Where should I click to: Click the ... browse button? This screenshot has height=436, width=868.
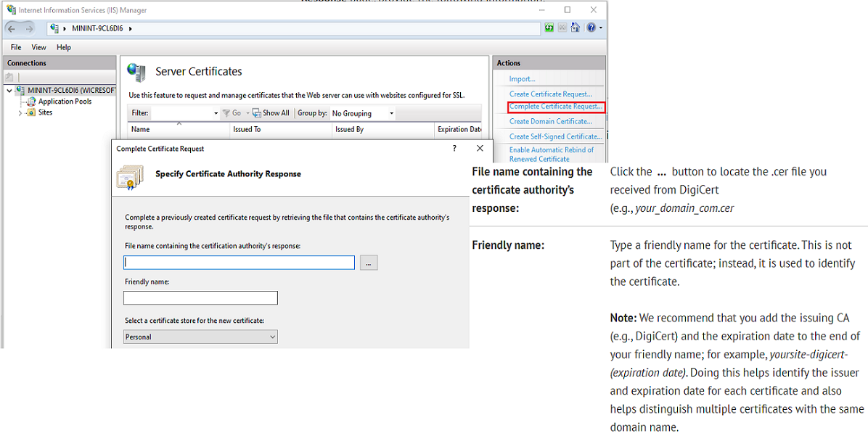[369, 263]
